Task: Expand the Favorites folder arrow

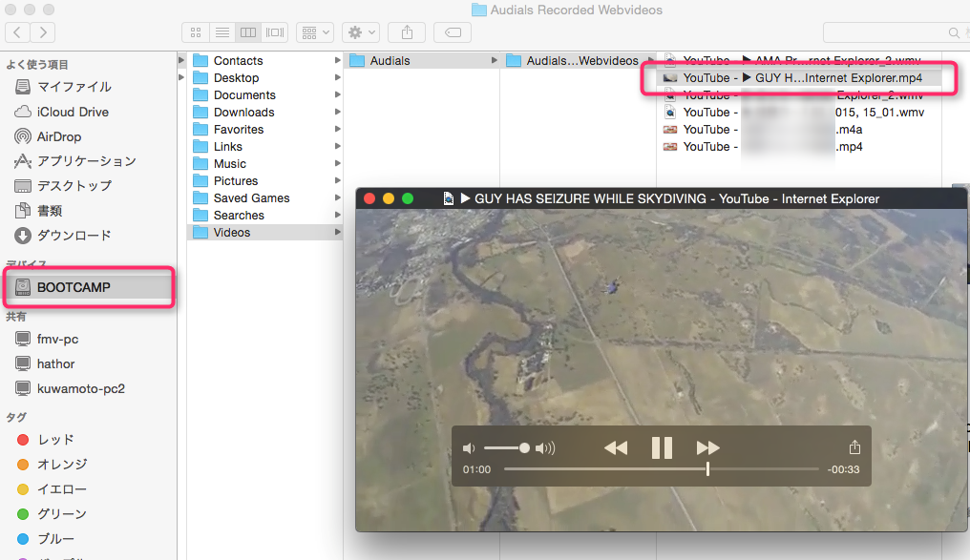Action: pyautogui.click(x=338, y=129)
